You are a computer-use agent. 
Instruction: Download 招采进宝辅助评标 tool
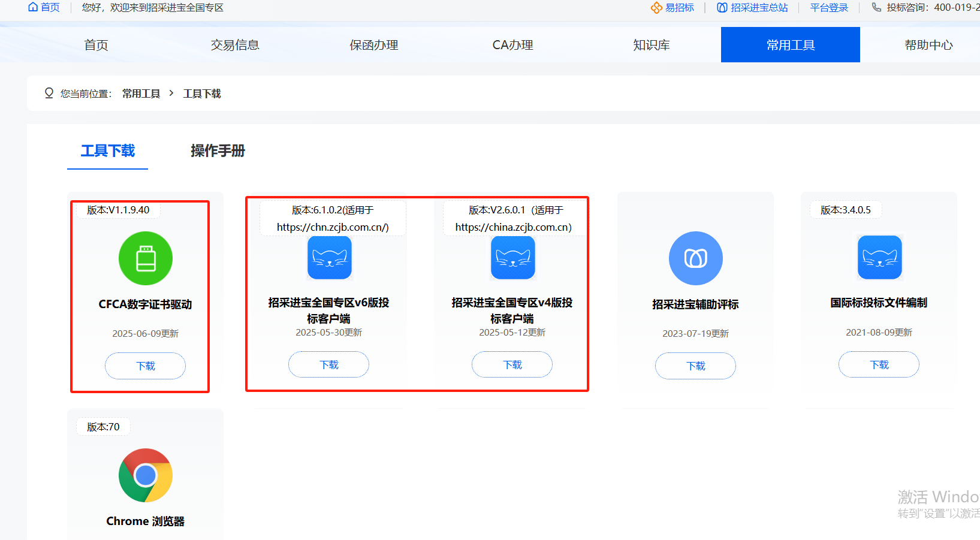696,366
